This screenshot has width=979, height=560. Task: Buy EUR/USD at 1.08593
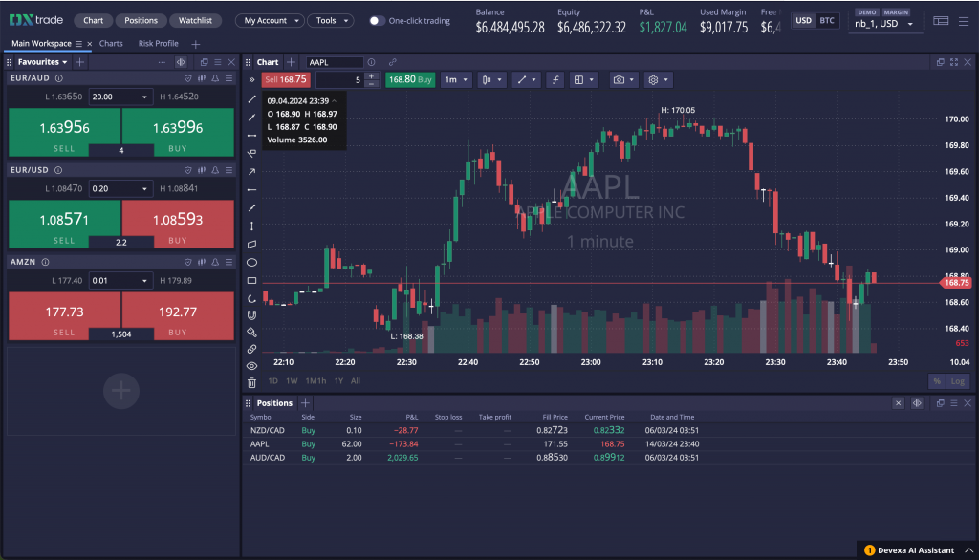pyautogui.click(x=178, y=225)
